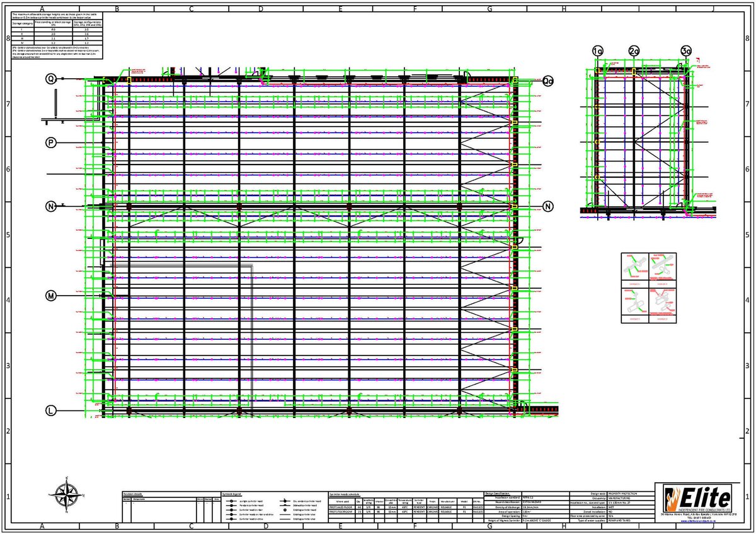
Task: Select grid bubble Q at the left
Action: pyautogui.click(x=51, y=79)
